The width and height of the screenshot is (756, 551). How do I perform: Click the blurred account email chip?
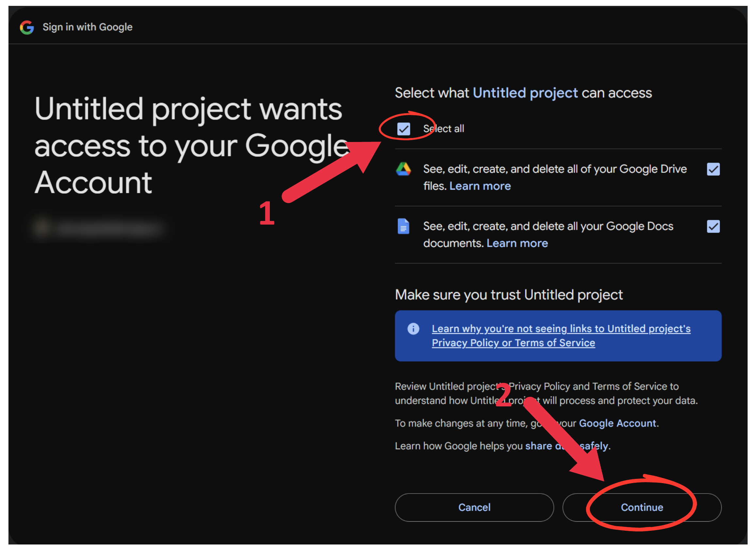[99, 228]
